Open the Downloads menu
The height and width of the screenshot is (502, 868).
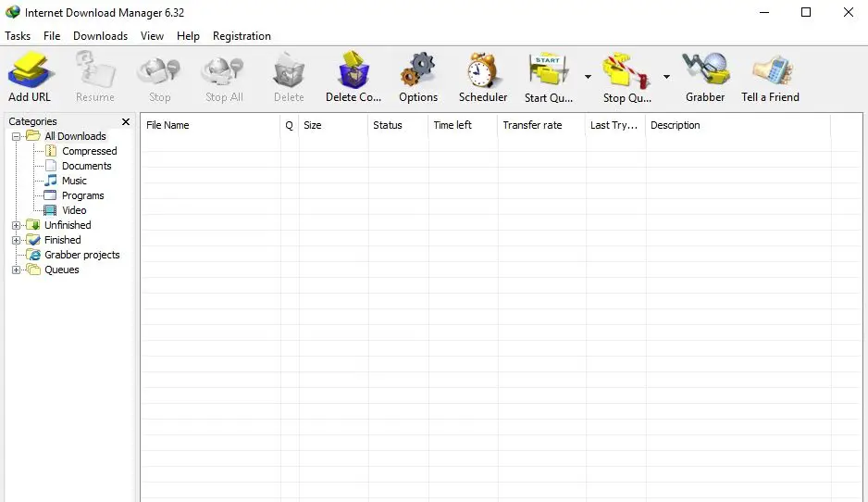100,36
